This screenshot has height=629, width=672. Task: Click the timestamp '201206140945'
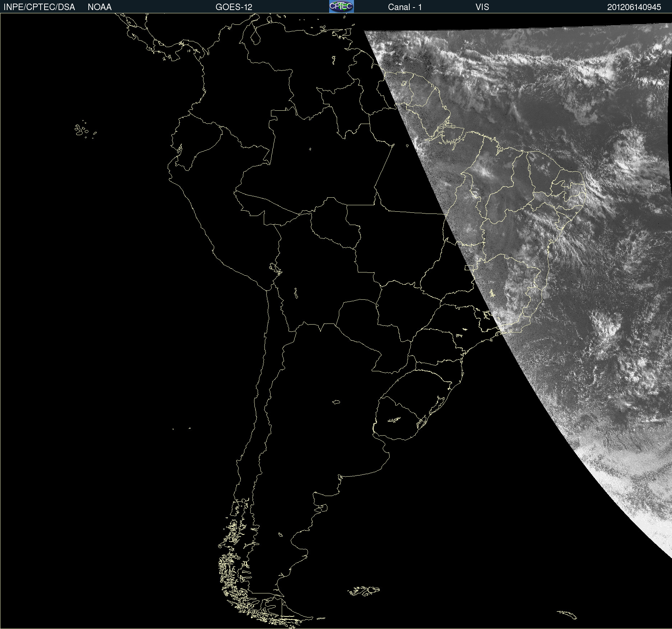click(634, 7)
